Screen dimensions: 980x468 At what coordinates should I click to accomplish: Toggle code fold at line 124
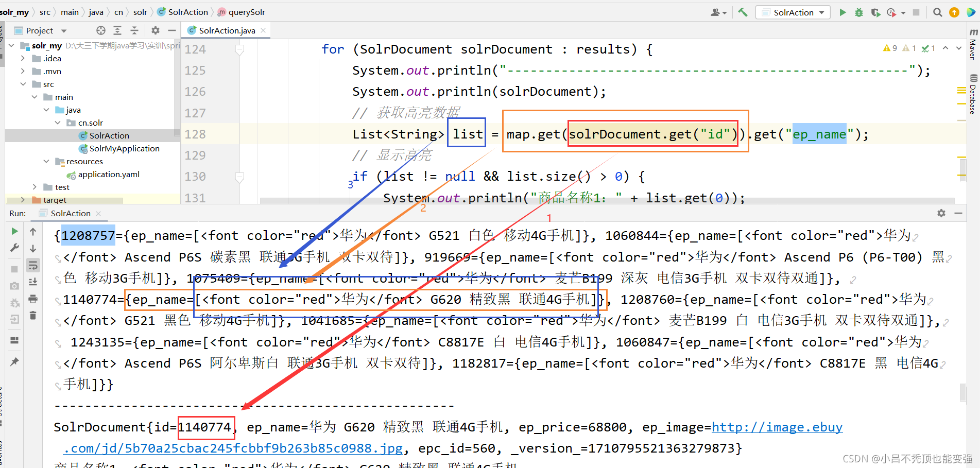(x=239, y=49)
